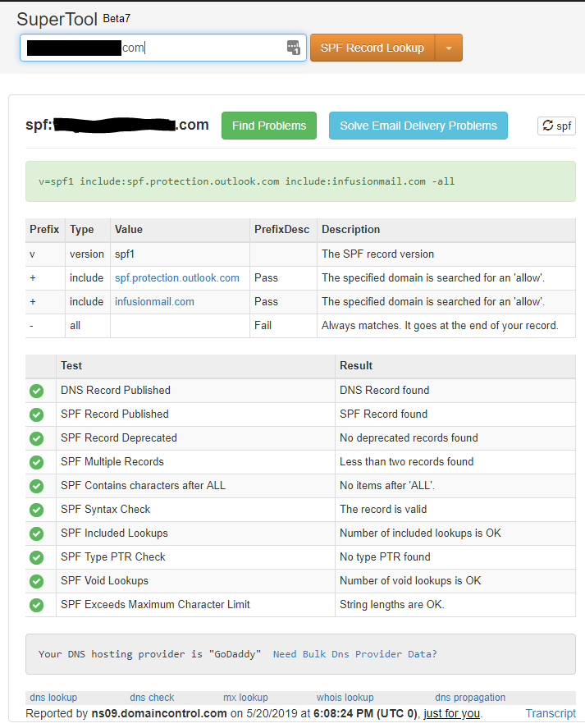585x728 pixels.
Task: Click the 'just for you' link
Action: tap(451, 713)
